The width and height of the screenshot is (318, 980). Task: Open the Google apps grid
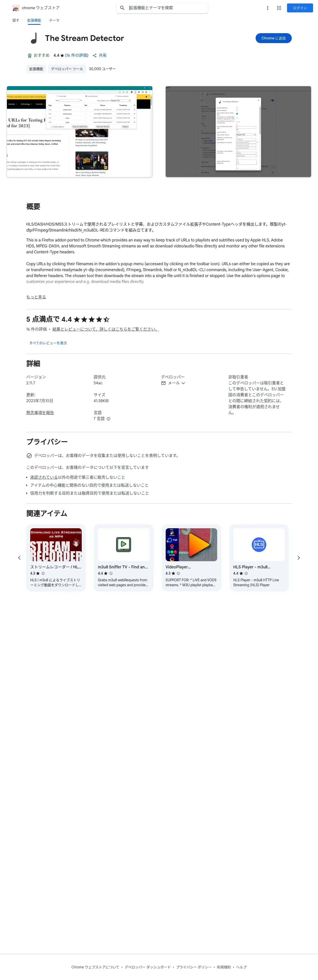point(279,8)
